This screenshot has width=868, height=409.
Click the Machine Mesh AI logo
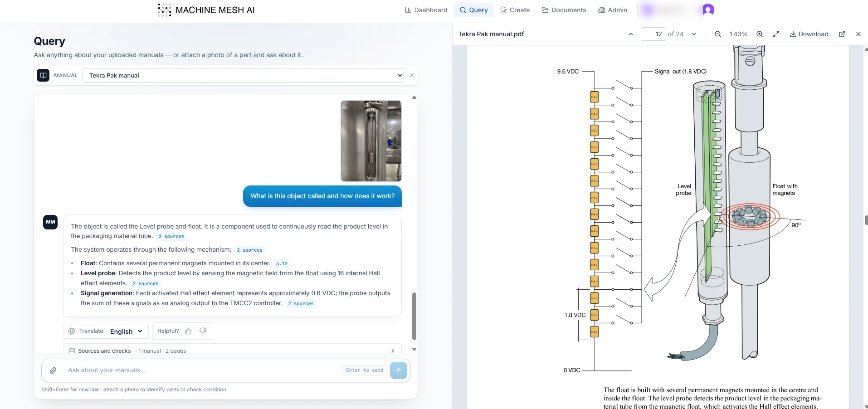pyautogui.click(x=206, y=10)
